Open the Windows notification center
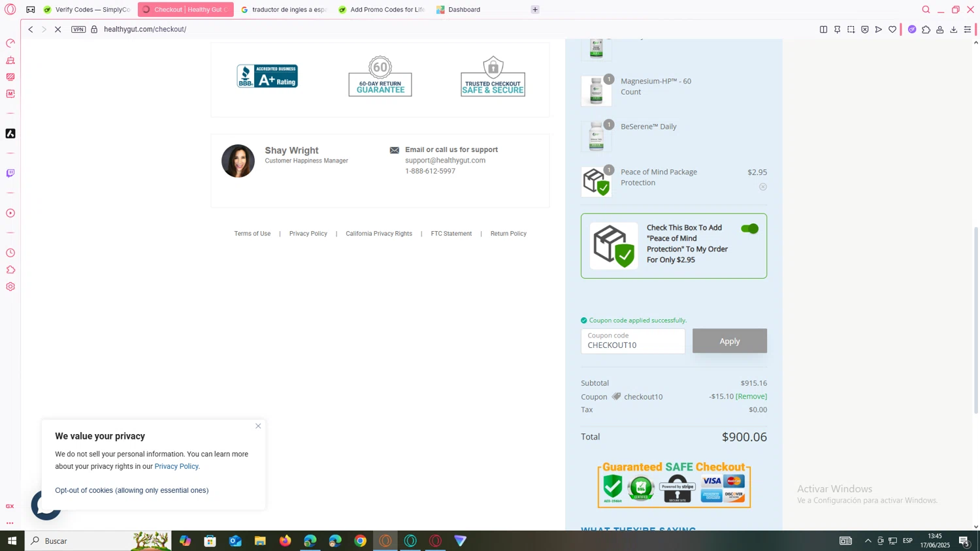Viewport: 980px width, 551px height. pos(964,541)
